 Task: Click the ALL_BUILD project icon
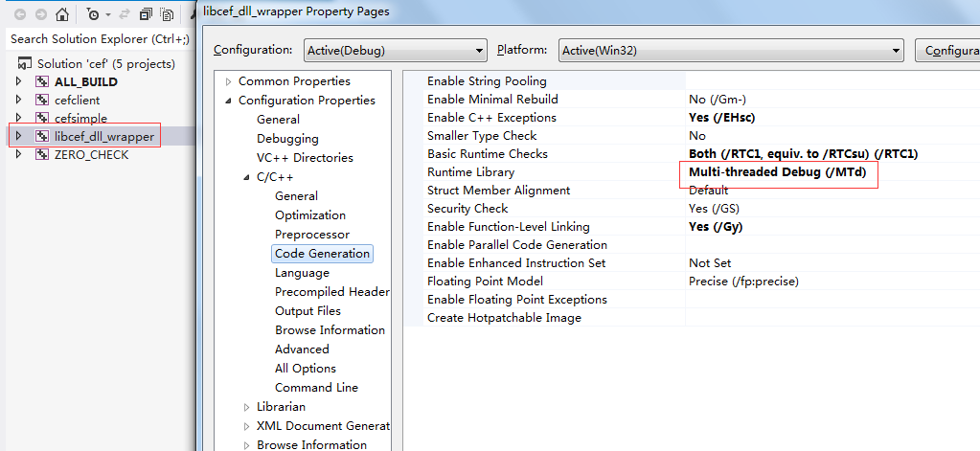[x=42, y=81]
